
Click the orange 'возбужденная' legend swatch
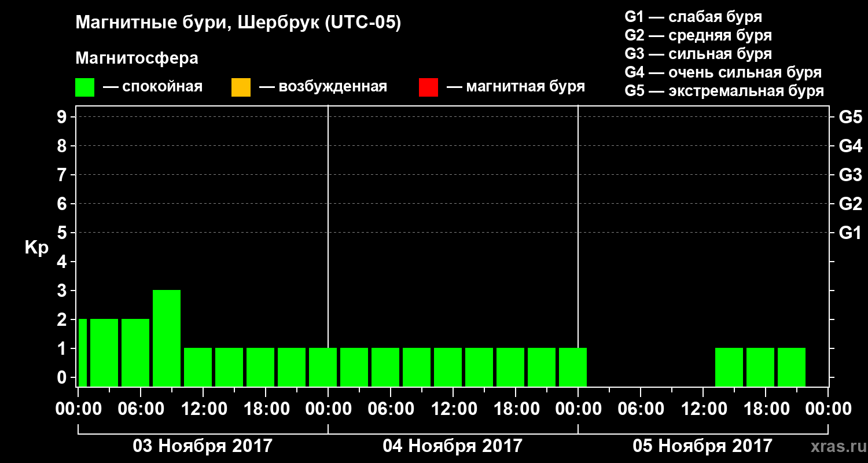click(x=241, y=87)
